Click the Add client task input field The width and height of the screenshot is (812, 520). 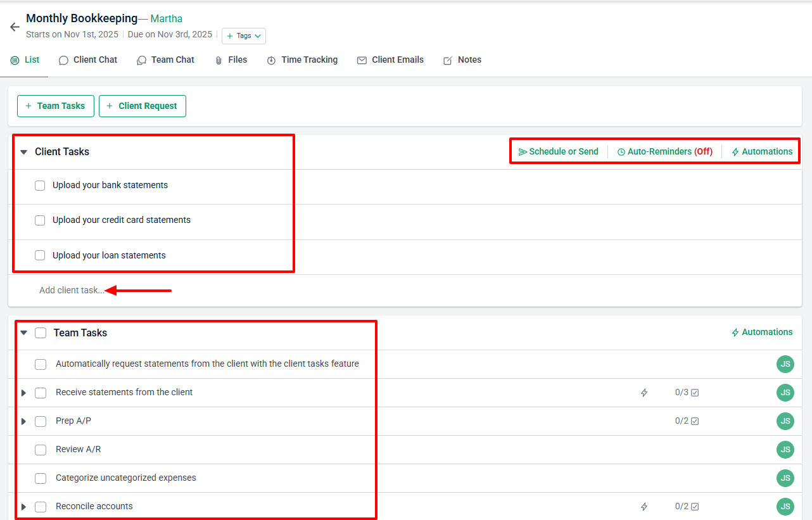click(x=71, y=289)
